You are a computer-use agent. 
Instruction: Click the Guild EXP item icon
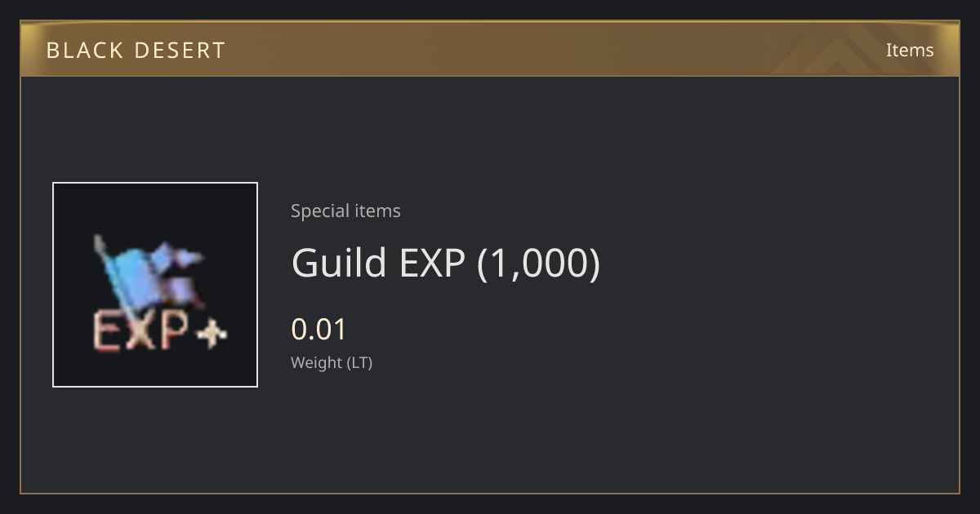tap(155, 285)
